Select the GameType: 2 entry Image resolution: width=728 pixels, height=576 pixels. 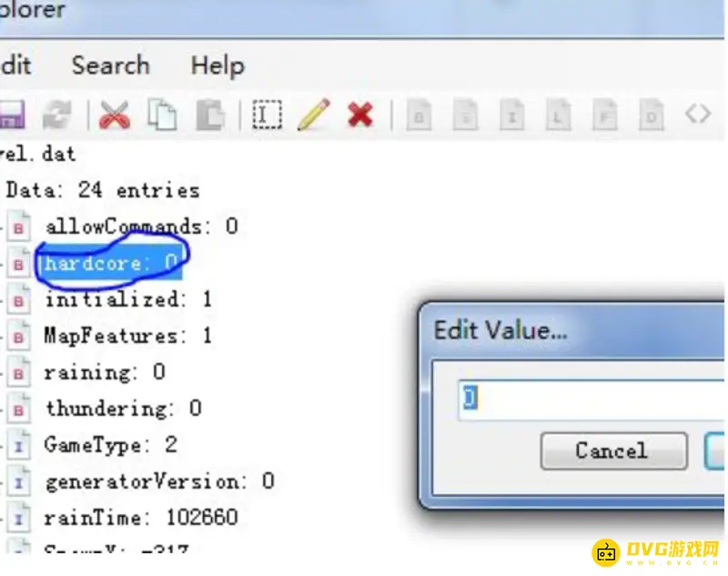pyautogui.click(x=110, y=445)
